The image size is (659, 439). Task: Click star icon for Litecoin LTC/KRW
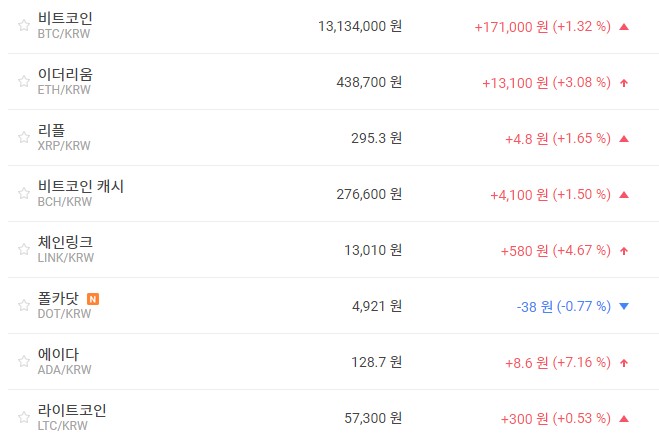pos(23,418)
